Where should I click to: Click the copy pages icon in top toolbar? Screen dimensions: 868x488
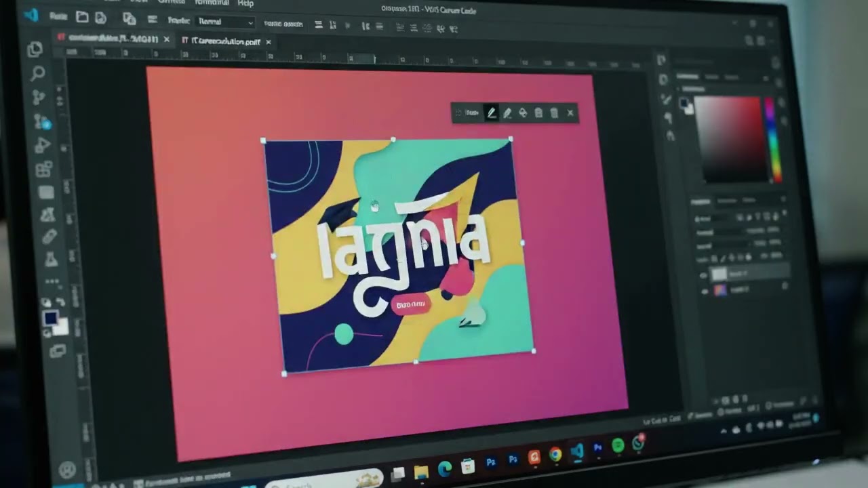point(130,18)
